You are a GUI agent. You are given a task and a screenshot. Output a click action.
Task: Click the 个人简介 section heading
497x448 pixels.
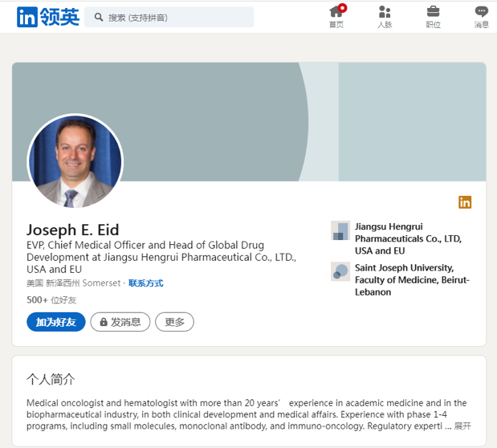point(51,379)
